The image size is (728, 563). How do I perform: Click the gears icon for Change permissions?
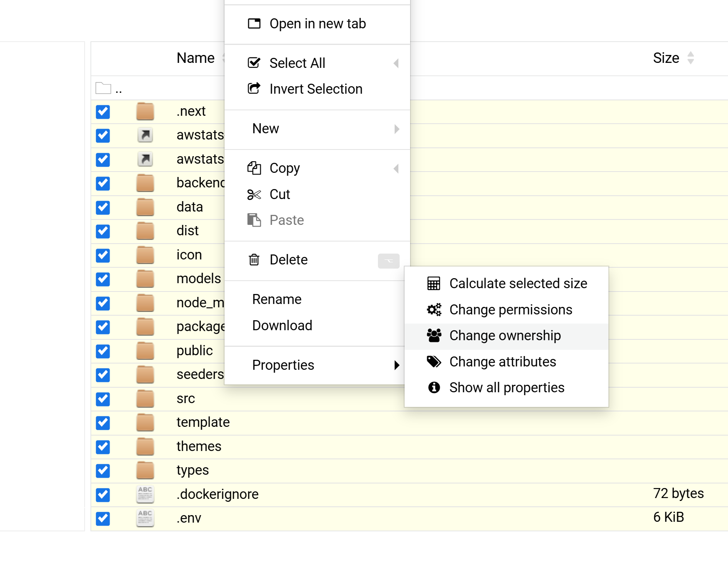[434, 309]
